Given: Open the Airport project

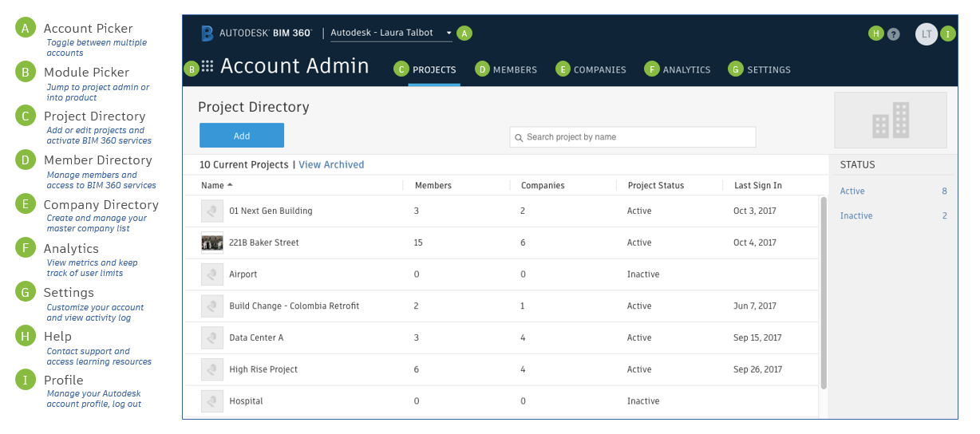Looking at the screenshot, I should pos(243,274).
